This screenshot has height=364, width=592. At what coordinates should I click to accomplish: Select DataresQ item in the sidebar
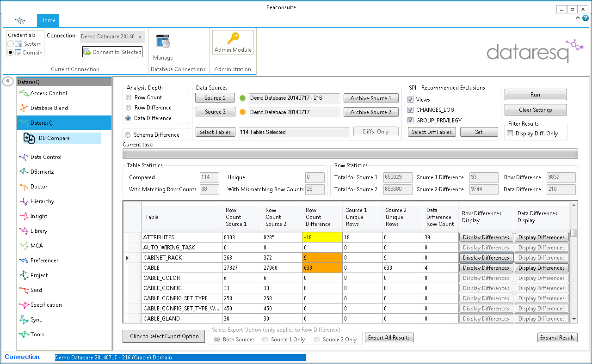click(x=64, y=123)
